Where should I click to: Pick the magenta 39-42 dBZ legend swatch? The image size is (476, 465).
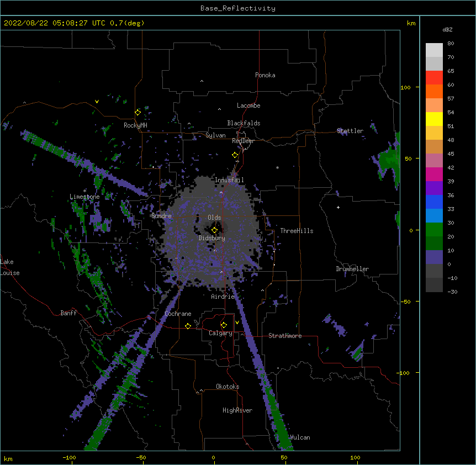[434, 174]
